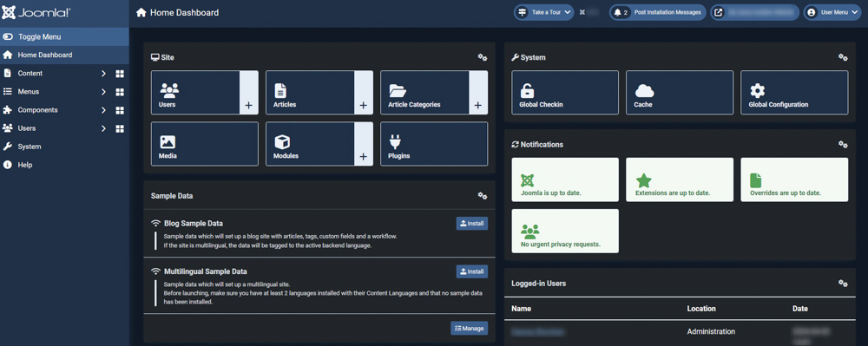Screen dimensions: 868x346
Task: Open the Components dashboard grid icon
Action: [x=120, y=110]
